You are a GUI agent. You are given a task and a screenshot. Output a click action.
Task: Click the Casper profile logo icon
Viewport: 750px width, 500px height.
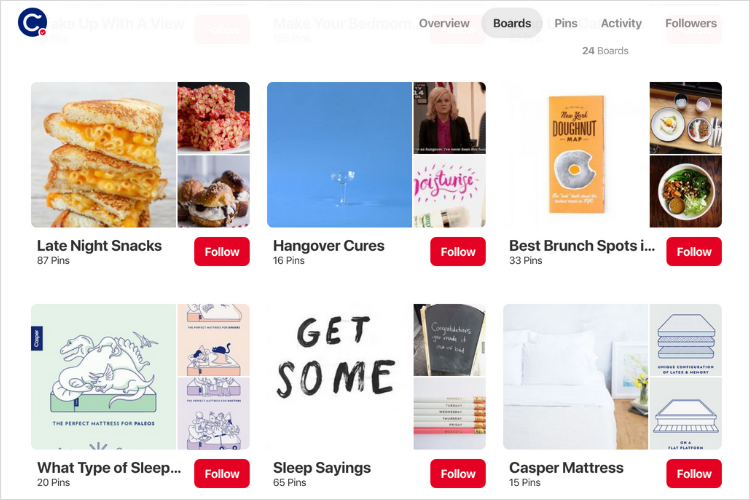pyautogui.click(x=32, y=22)
